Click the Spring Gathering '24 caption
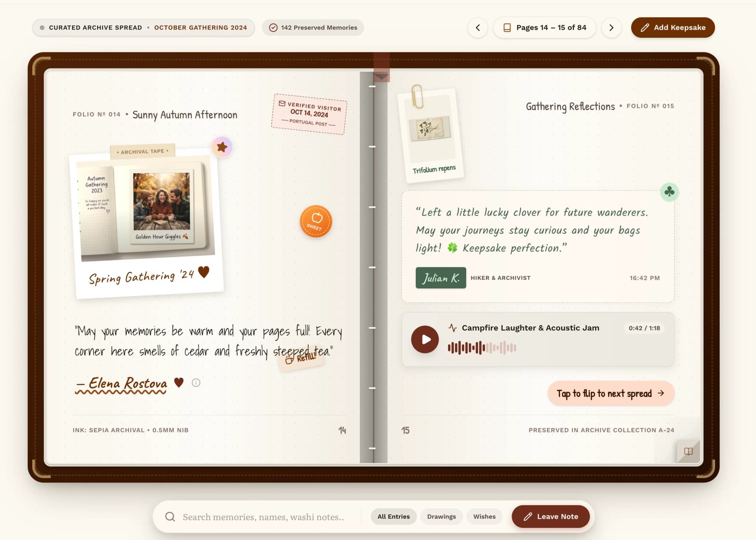The height and width of the screenshot is (540, 756). pyautogui.click(x=149, y=276)
